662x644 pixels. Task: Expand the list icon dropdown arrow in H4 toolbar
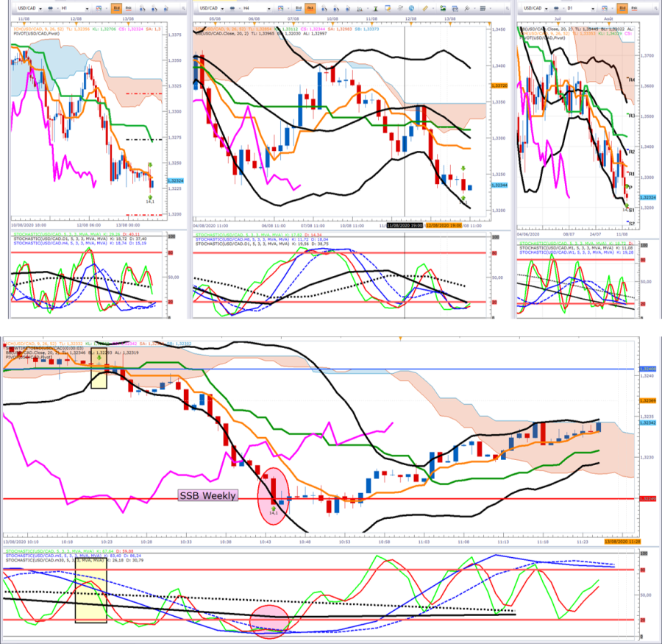coord(490,8)
